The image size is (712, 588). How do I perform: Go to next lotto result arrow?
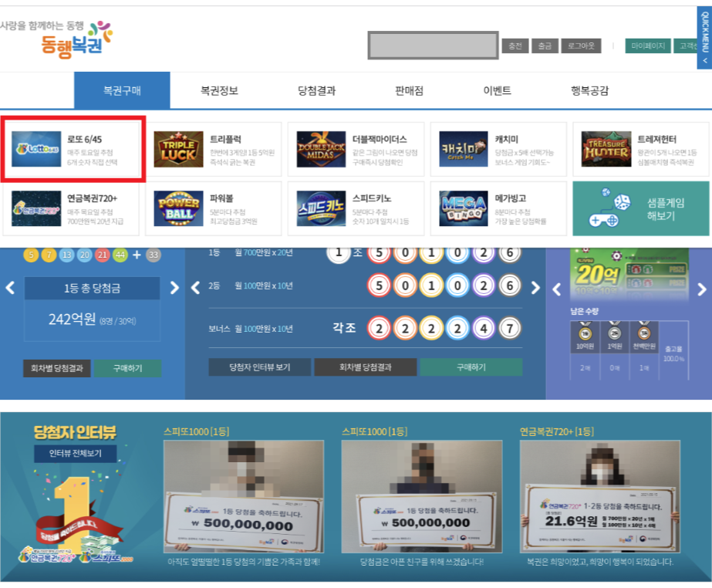click(x=174, y=288)
